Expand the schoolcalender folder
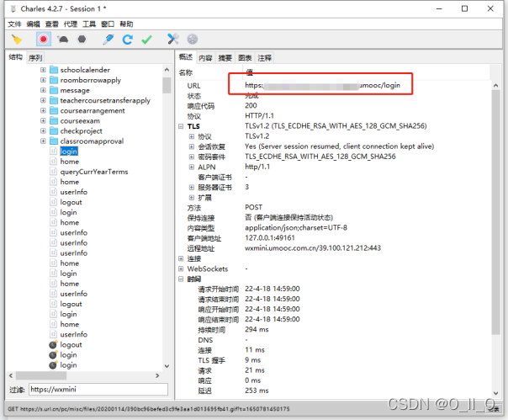The image size is (508, 420). pos(43,70)
